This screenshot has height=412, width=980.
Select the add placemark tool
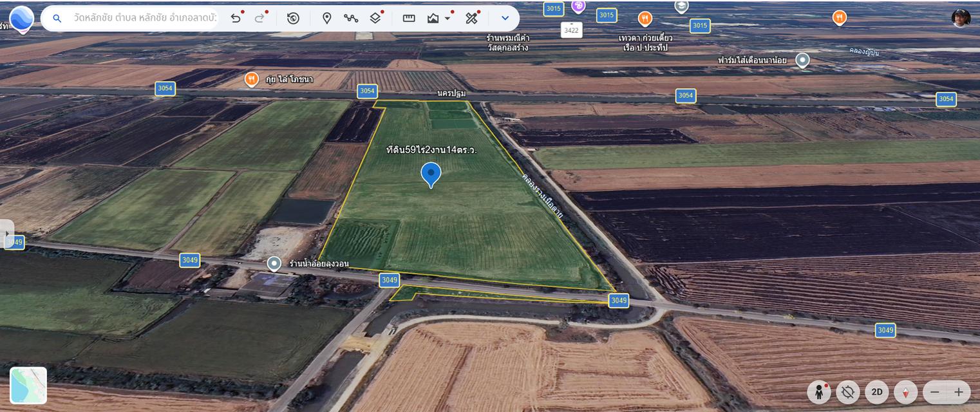[x=327, y=18]
